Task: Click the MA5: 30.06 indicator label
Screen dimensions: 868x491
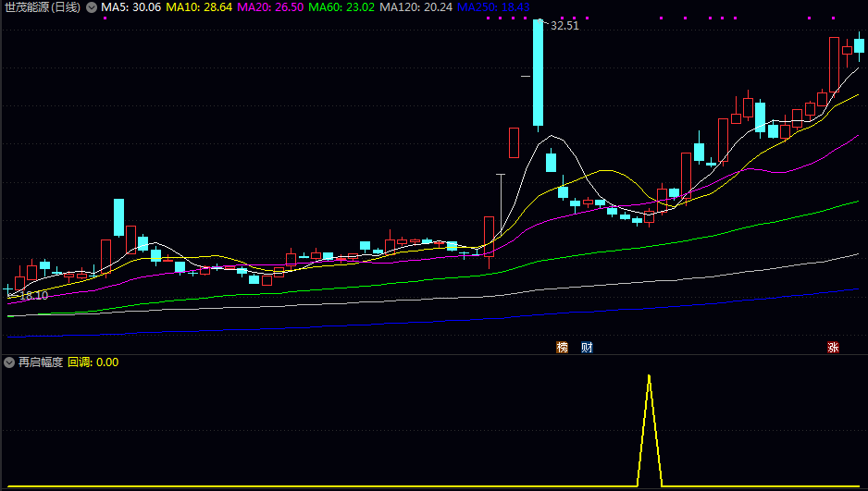Action: point(130,7)
